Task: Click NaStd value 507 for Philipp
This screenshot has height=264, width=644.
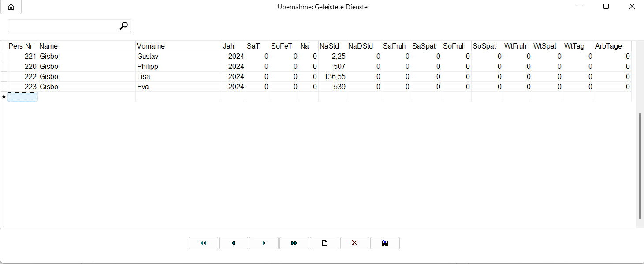Action: (332, 67)
